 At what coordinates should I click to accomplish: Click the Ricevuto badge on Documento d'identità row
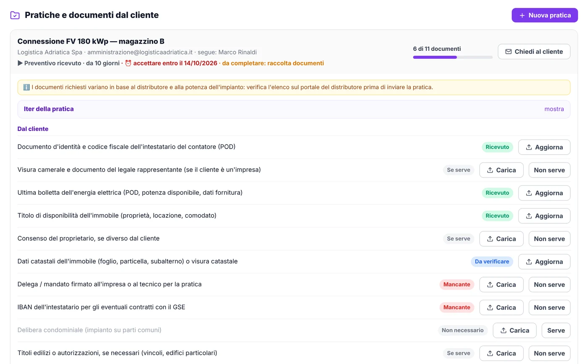[497, 147]
